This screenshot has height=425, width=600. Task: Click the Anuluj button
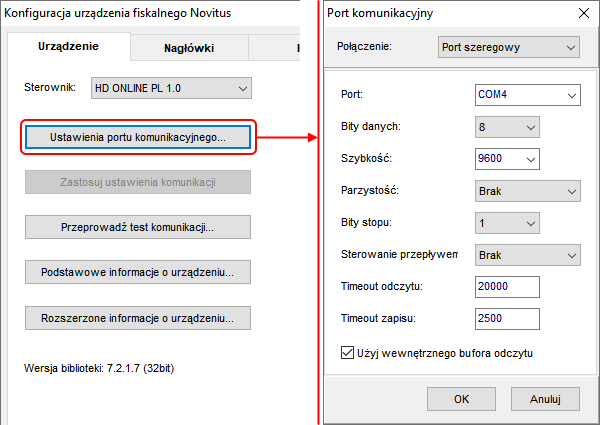(x=545, y=399)
